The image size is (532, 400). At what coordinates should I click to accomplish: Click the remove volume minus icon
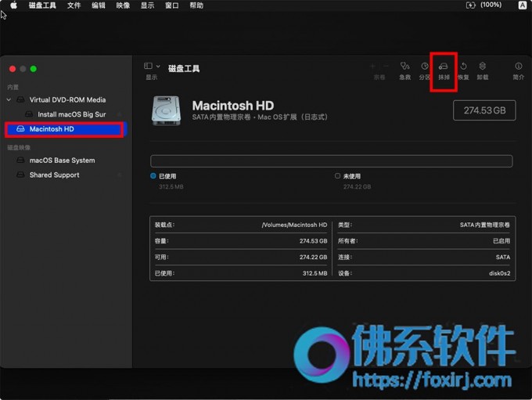tap(386, 67)
